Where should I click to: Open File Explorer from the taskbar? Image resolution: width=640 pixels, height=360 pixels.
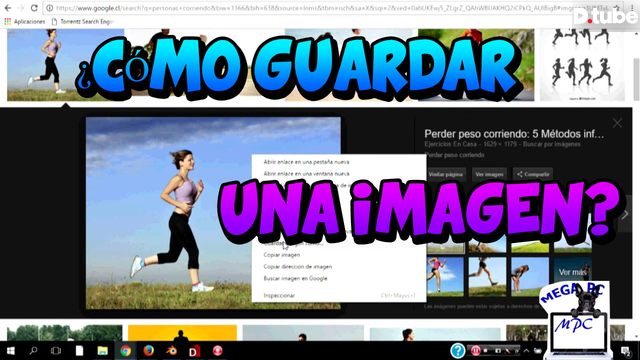(x=102, y=351)
